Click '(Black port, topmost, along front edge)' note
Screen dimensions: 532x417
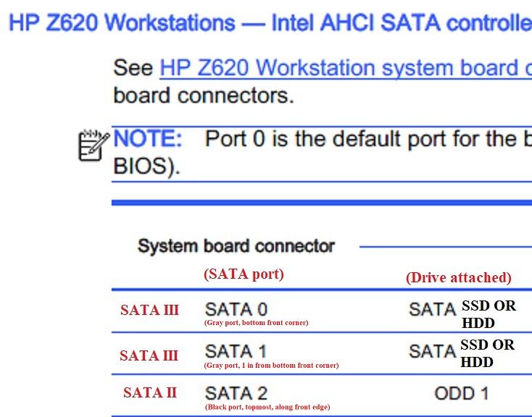267,407
